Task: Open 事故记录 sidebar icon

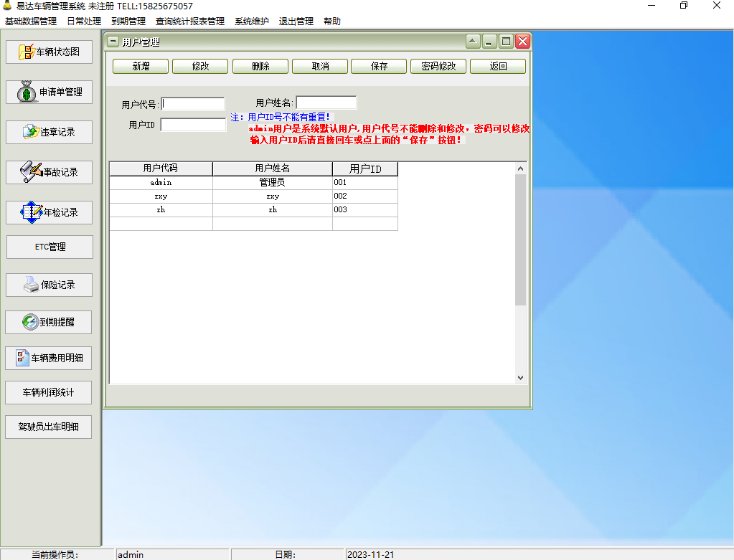Action: 32,172
